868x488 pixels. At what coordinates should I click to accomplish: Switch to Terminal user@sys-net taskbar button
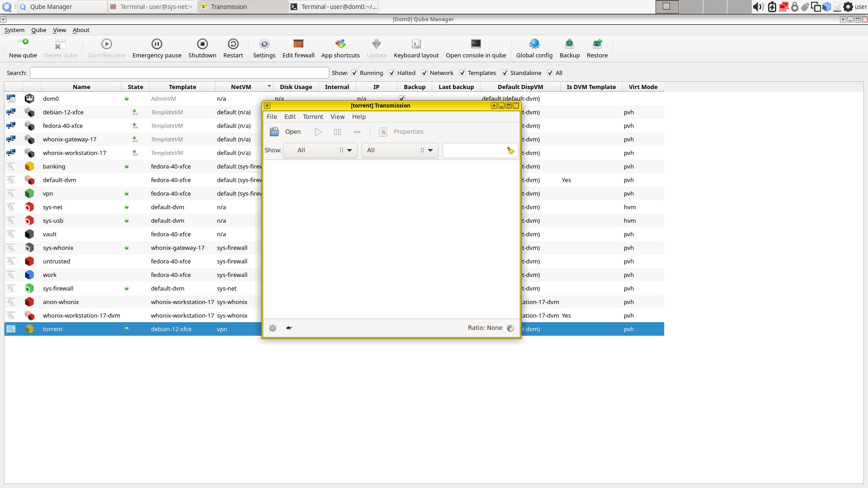point(153,7)
